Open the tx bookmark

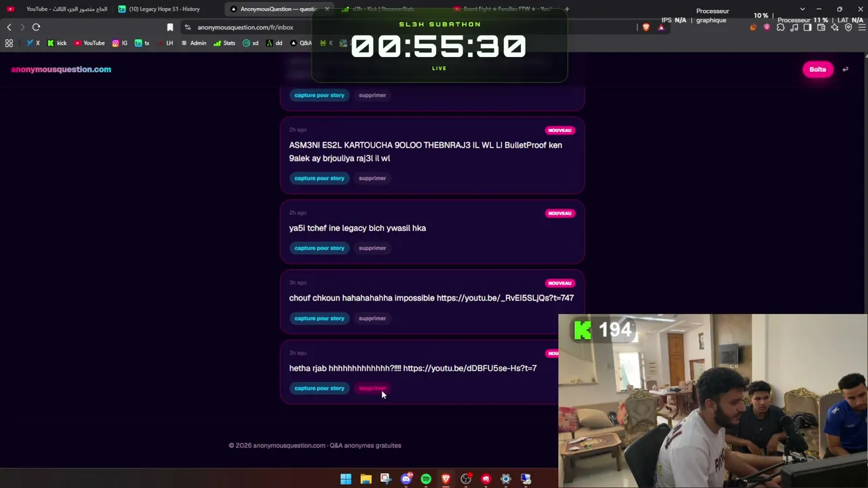point(142,43)
